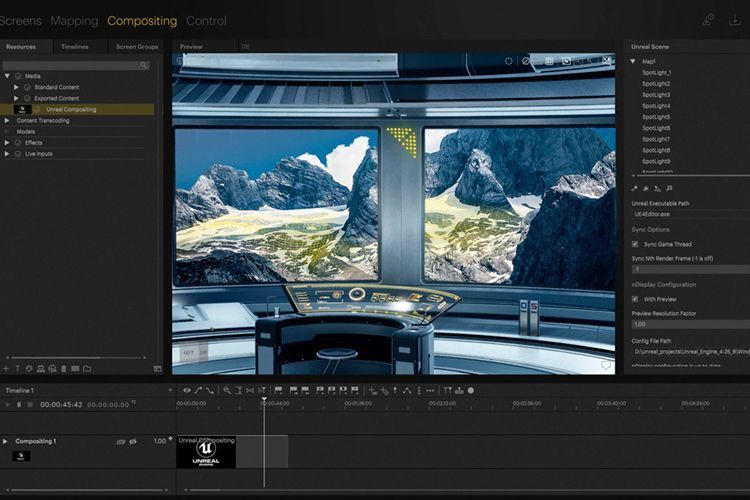Click the trash icon under Resources
750x500 pixels.
tap(64, 369)
